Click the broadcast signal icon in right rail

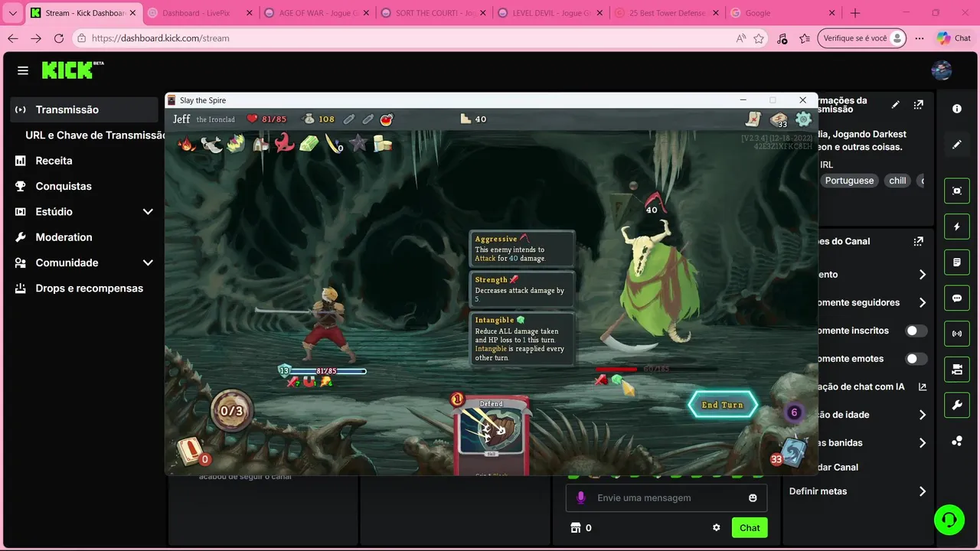[957, 334]
